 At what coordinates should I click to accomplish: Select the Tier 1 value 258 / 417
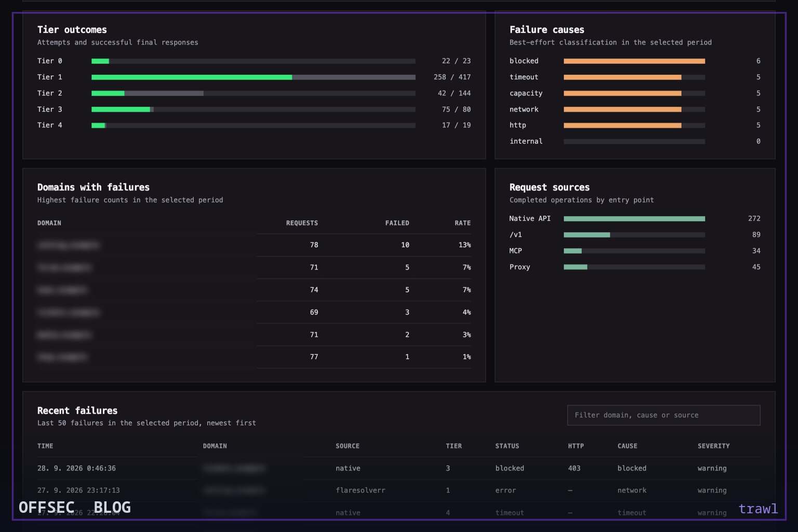pyautogui.click(x=452, y=77)
